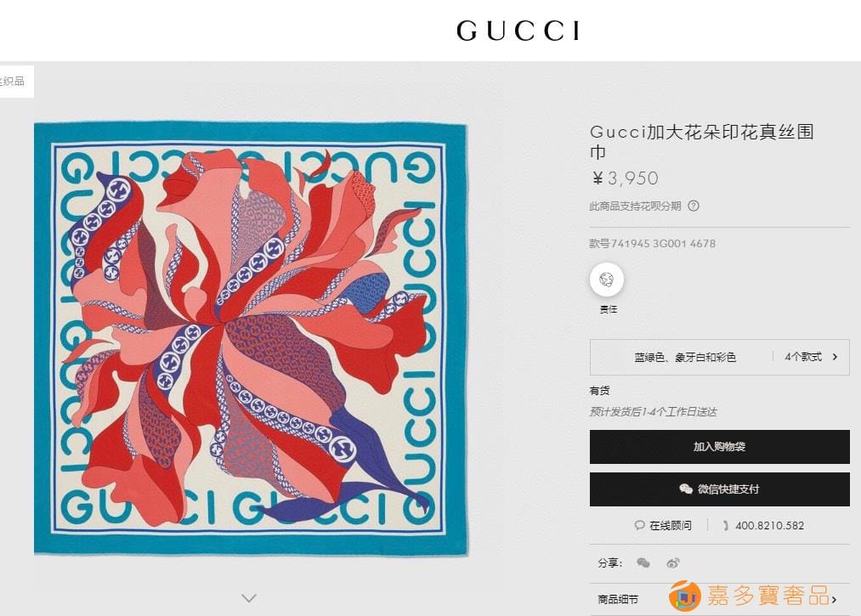Click the 责任 label under globe
The width and height of the screenshot is (861, 616).
(608, 309)
